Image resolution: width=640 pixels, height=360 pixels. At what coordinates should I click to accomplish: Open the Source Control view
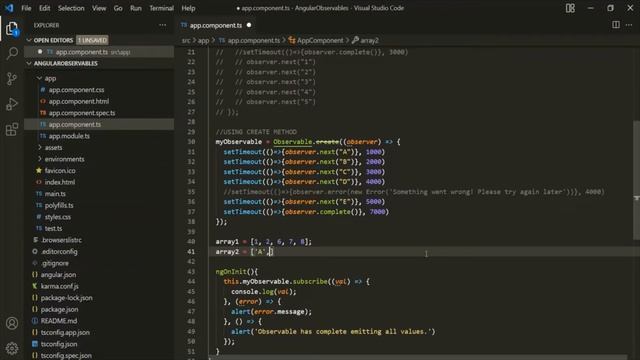tap(12, 78)
